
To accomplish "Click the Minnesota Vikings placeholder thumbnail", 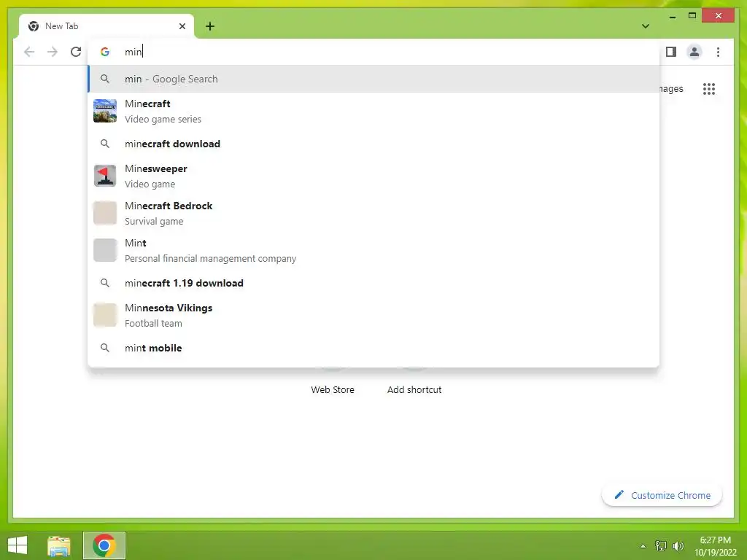I will coord(105,315).
